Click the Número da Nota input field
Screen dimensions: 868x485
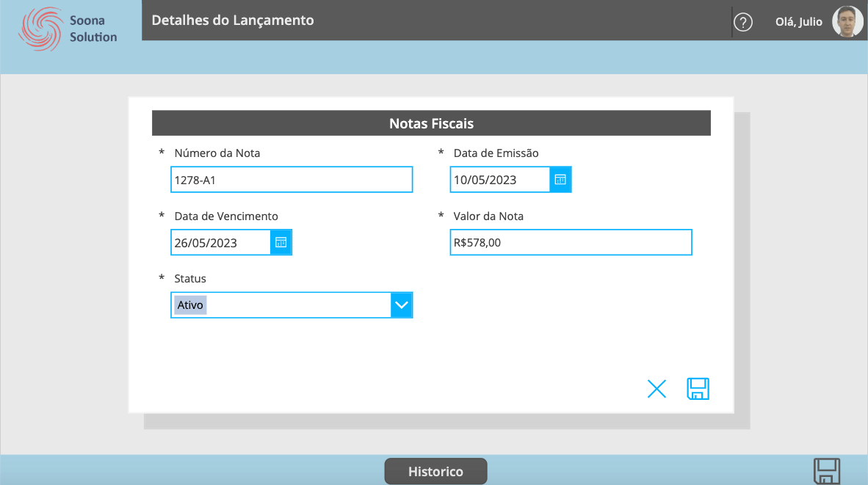tap(291, 180)
